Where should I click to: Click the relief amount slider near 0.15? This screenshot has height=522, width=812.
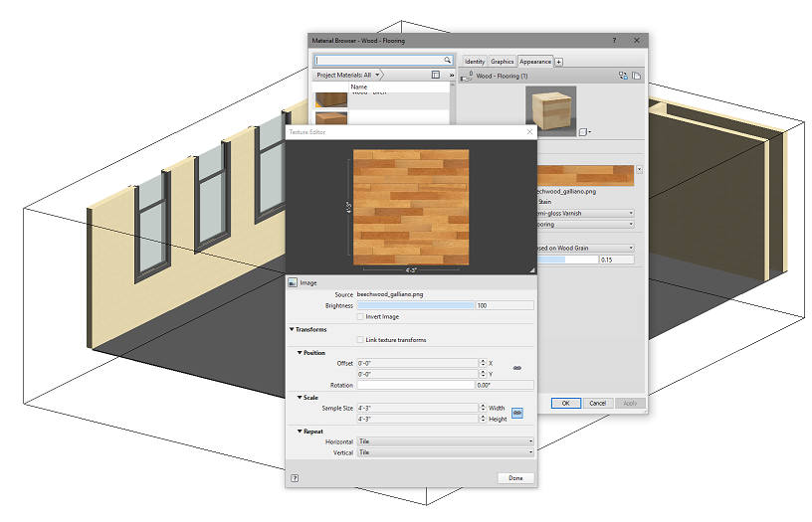567,260
